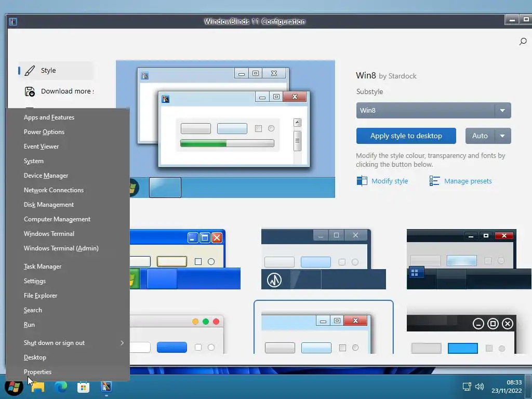Open Settings from the menu
This screenshot has width=532, height=399.
coord(68,281)
